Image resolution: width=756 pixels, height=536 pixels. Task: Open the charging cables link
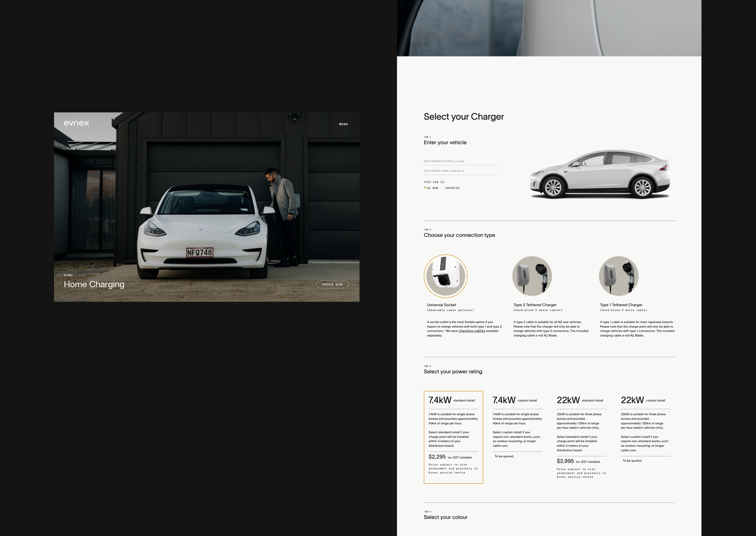[x=471, y=331]
